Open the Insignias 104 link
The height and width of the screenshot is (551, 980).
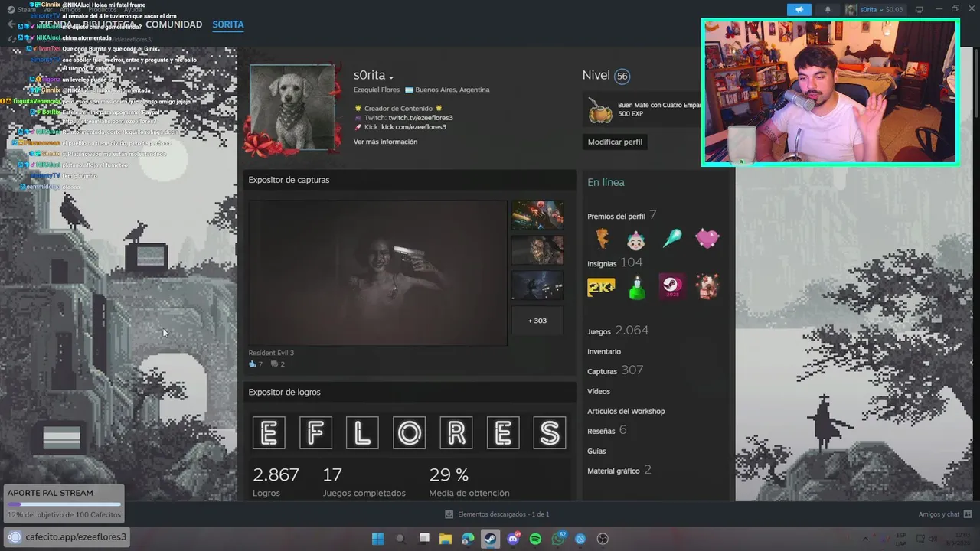pos(615,262)
